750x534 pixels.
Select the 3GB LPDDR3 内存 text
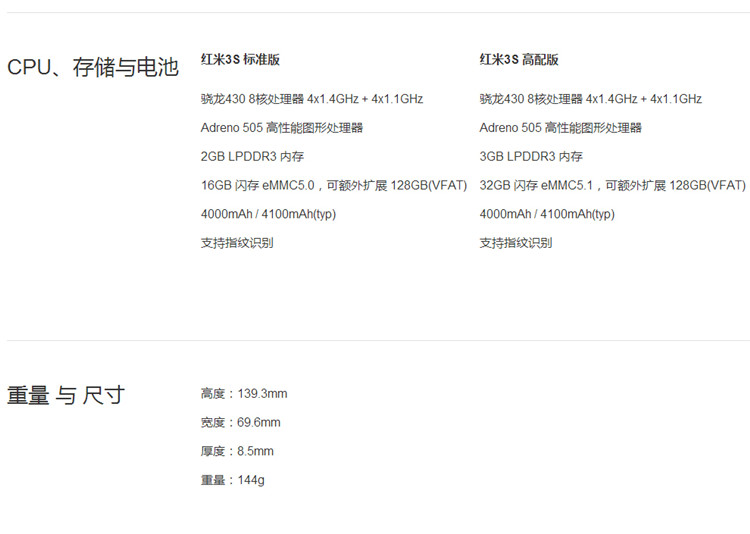coord(531,157)
